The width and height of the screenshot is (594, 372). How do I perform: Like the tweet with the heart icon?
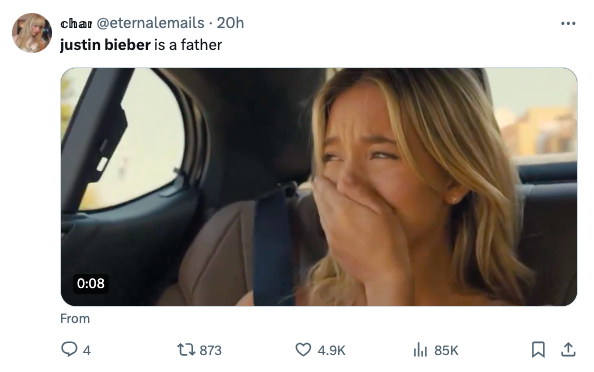(303, 350)
